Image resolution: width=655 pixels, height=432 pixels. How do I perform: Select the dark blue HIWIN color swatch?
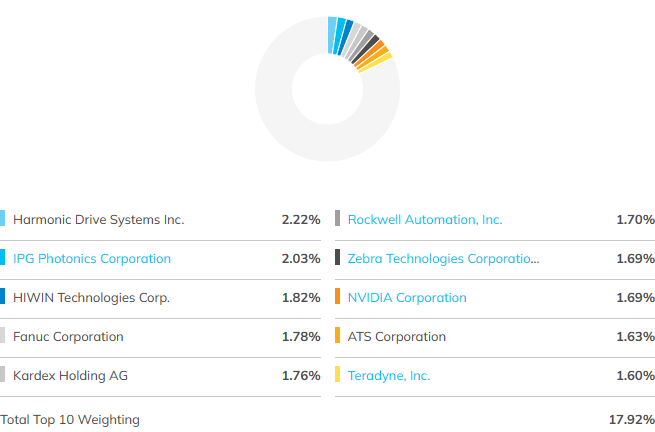(3, 296)
